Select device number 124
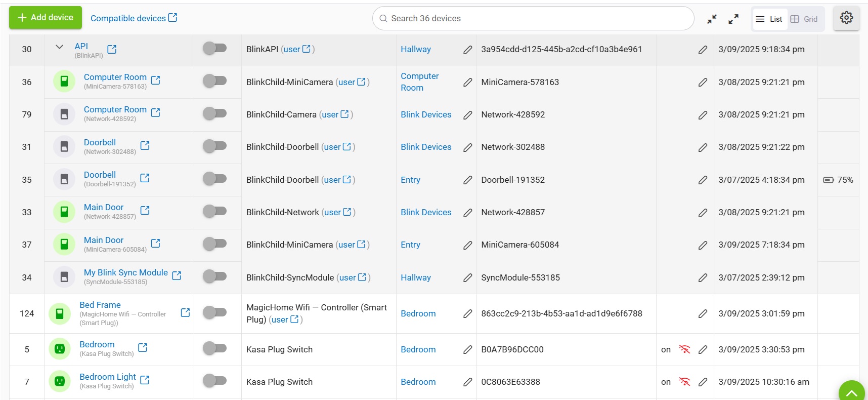This screenshot has height=400, width=868. point(27,313)
